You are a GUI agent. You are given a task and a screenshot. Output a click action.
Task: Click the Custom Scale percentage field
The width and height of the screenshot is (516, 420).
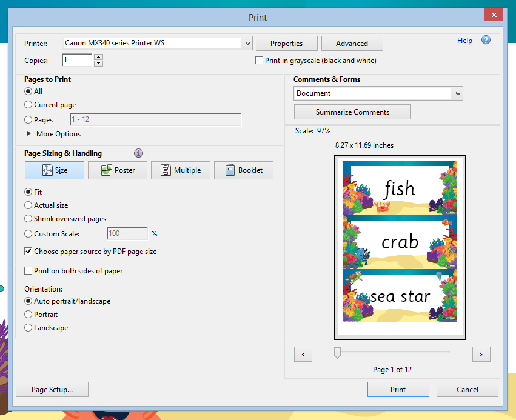[x=127, y=233]
